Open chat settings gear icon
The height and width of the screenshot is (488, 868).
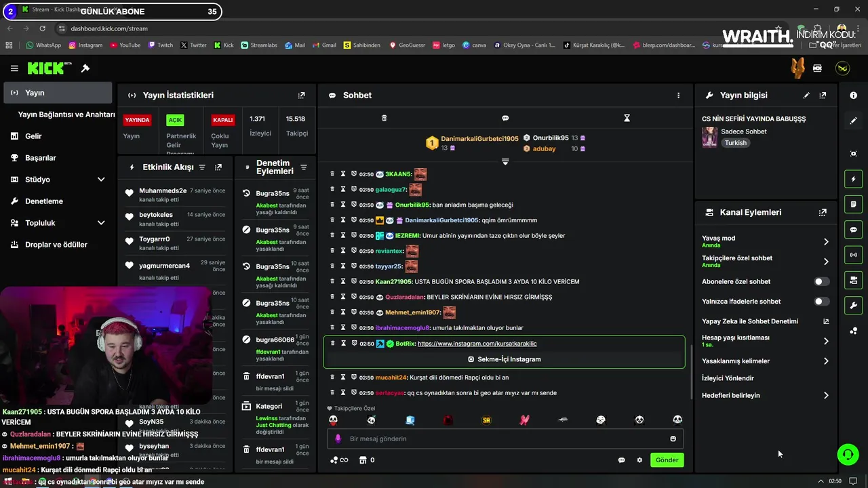coord(639,460)
